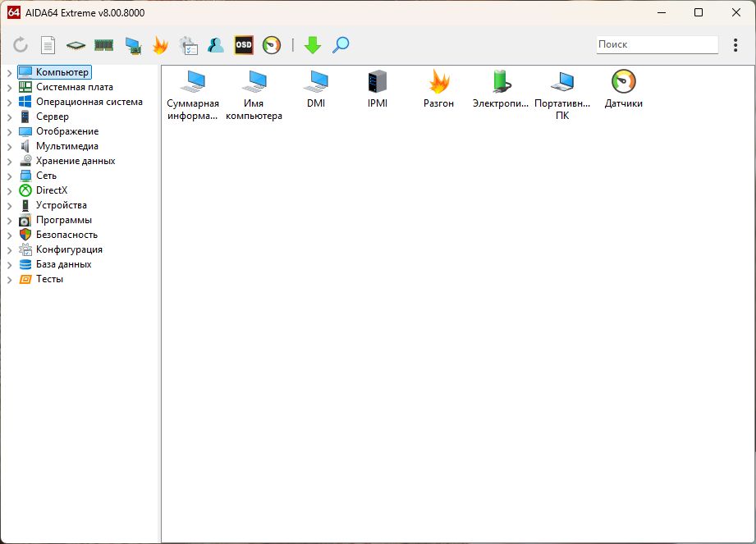Select Безопасность in the tree
The image size is (756, 544).
point(58,235)
